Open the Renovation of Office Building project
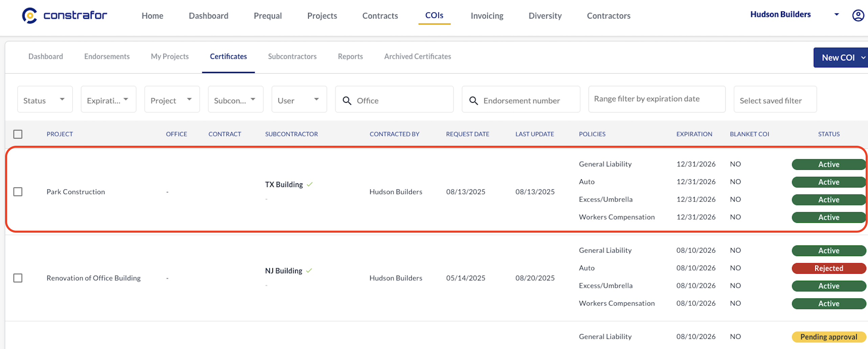Viewport: 868px width, 349px height. point(94,278)
